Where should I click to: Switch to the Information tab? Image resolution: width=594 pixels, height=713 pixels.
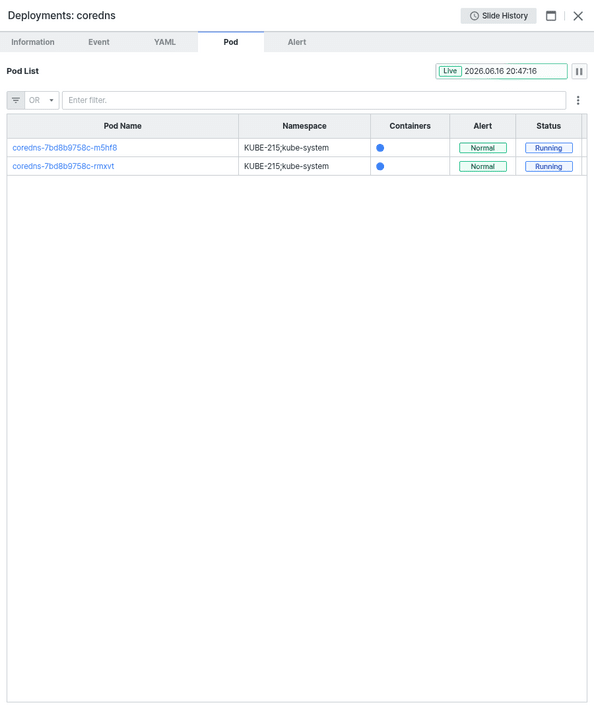click(x=33, y=42)
